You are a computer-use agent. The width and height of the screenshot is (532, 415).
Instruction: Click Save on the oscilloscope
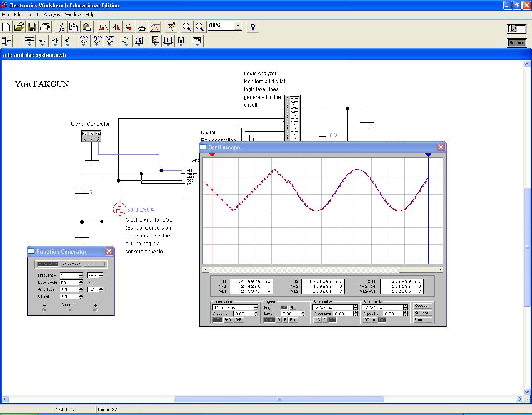click(423, 320)
